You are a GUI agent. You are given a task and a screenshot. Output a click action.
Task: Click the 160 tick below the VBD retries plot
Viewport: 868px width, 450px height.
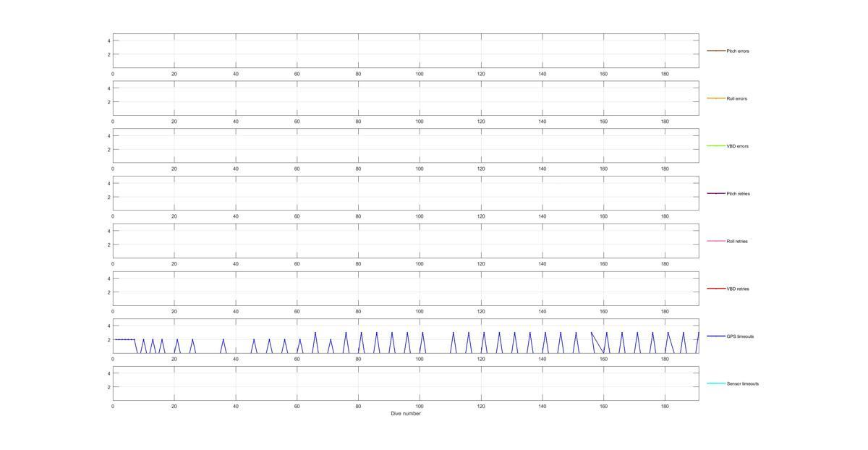point(604,312)
